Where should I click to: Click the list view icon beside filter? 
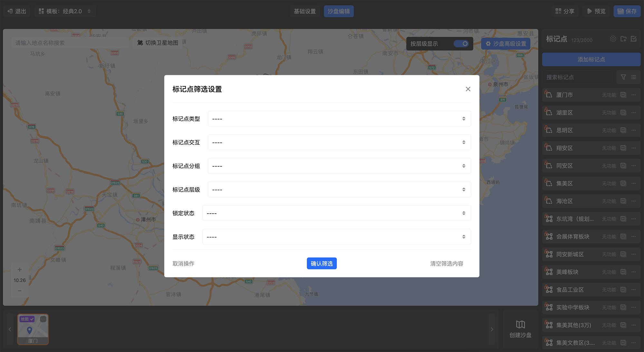click(634, 77)
